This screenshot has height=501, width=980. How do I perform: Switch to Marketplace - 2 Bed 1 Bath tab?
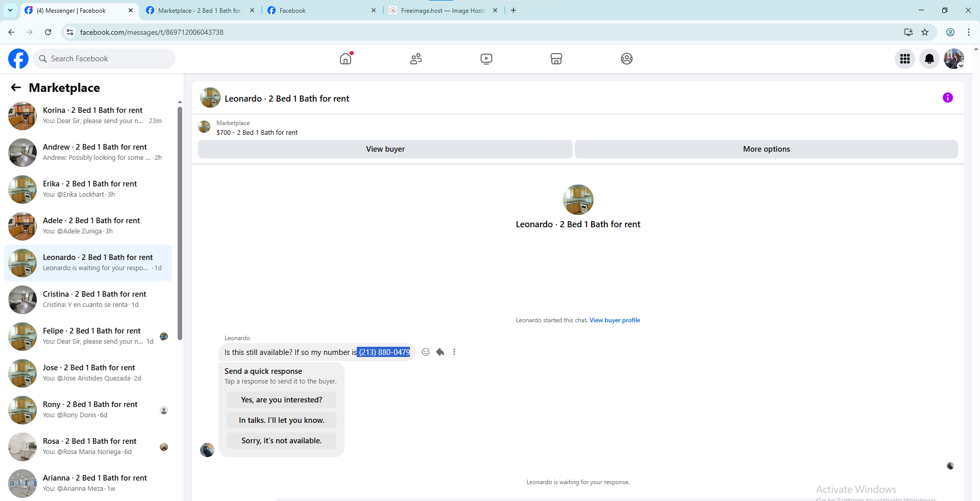[x=199, y=10]
